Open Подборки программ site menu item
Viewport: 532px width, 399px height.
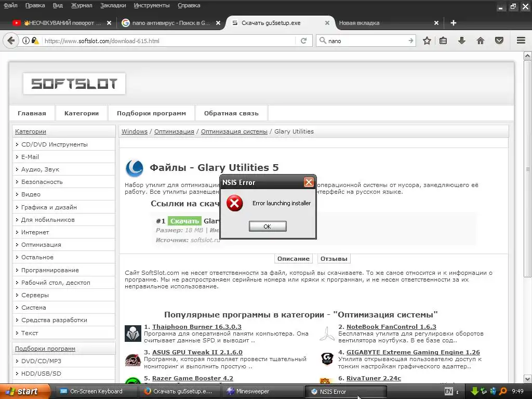pos(151,113)
